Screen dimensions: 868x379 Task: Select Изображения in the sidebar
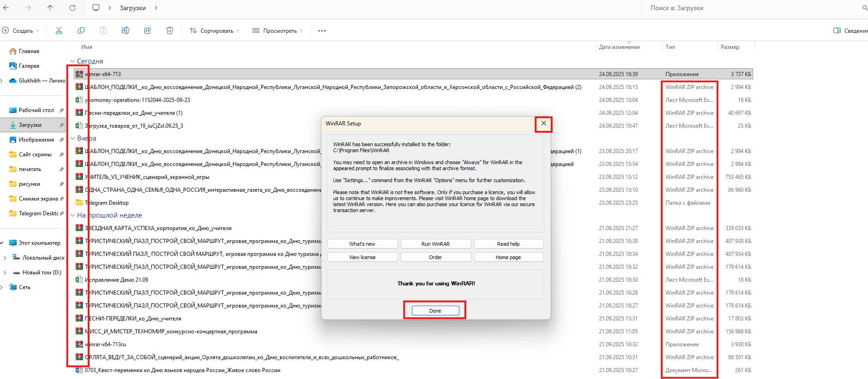(x=36, y=140)
